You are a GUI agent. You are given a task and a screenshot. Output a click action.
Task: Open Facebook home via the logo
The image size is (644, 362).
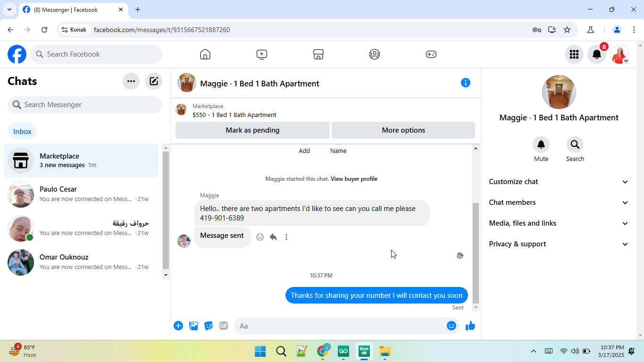(17, 54)
